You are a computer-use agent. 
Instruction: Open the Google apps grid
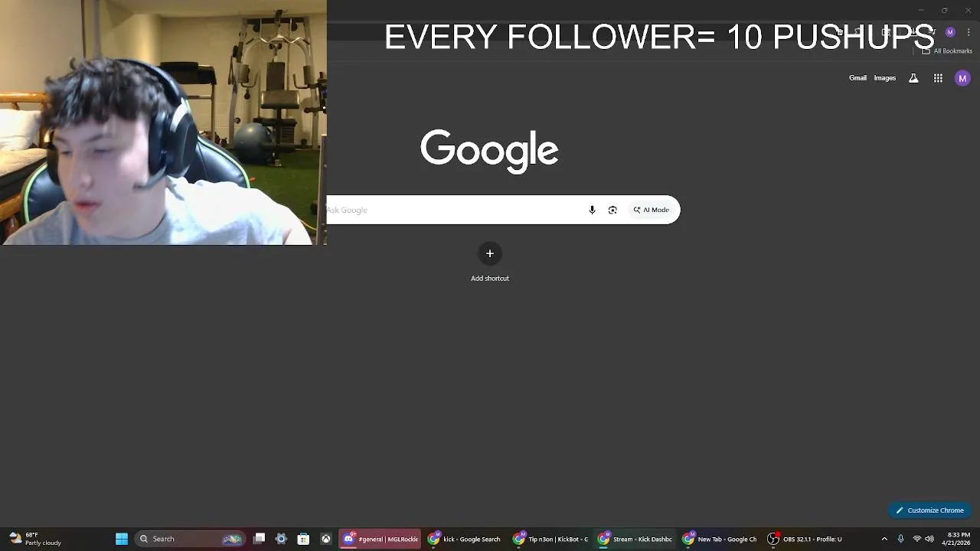click(x=938, y=78)
